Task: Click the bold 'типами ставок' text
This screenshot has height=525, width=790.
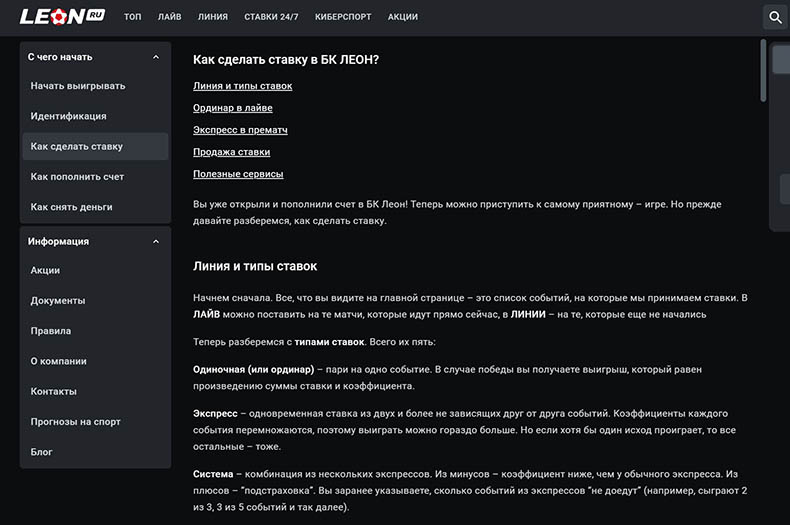Action: pos(329,342)
